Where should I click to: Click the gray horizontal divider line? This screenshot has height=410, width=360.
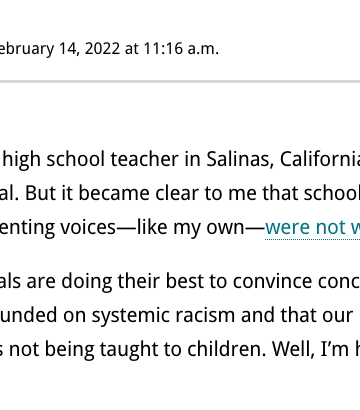pyautogui.click(x=180, y=81)
